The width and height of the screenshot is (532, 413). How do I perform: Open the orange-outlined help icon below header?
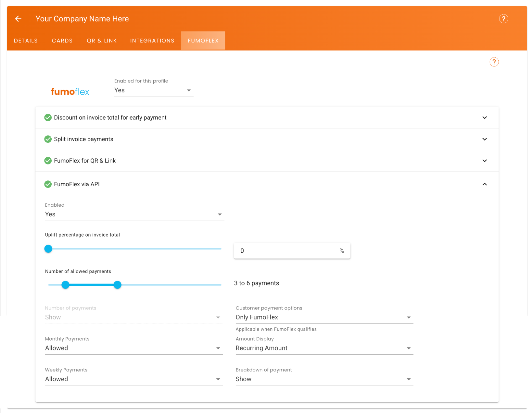(494, 62)
